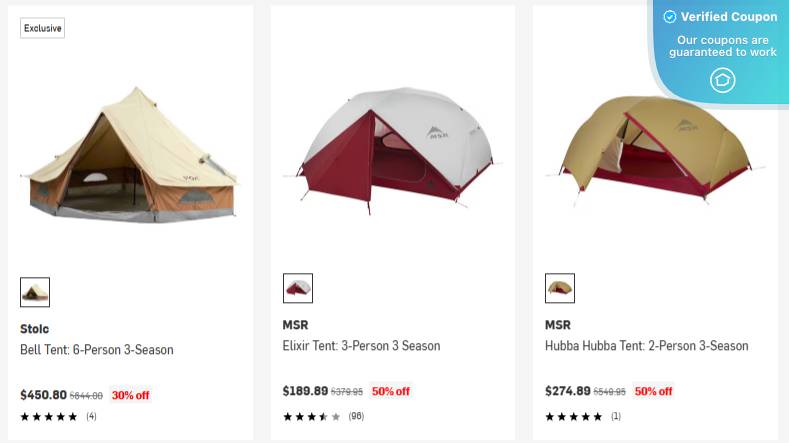Select the MSR Elixir Tent color swatch
The height and width of the screenshot is (443, 789).
pos(298,288)
